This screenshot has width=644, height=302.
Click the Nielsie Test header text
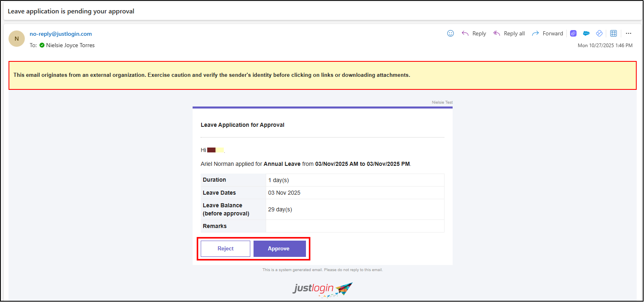point(442,102)
